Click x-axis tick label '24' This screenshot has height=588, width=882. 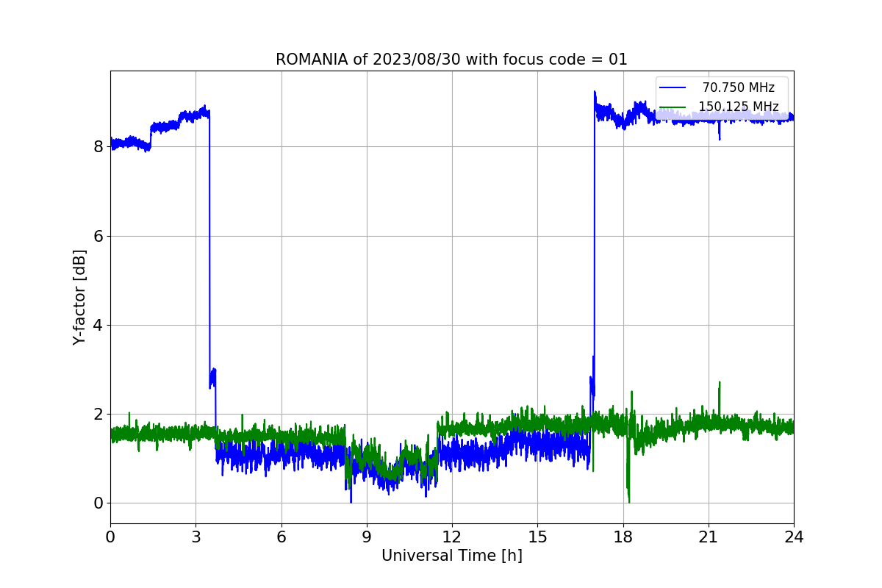[794, 537]
